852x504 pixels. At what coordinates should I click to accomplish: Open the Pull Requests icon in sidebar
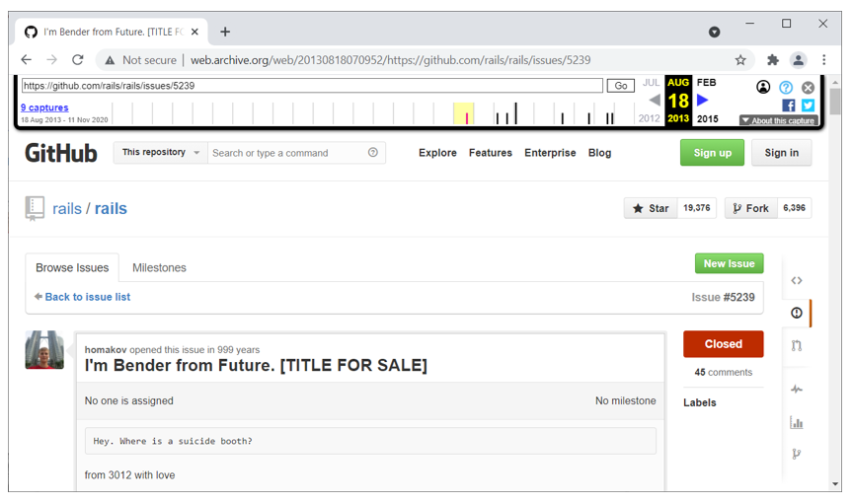pos(797,345)
